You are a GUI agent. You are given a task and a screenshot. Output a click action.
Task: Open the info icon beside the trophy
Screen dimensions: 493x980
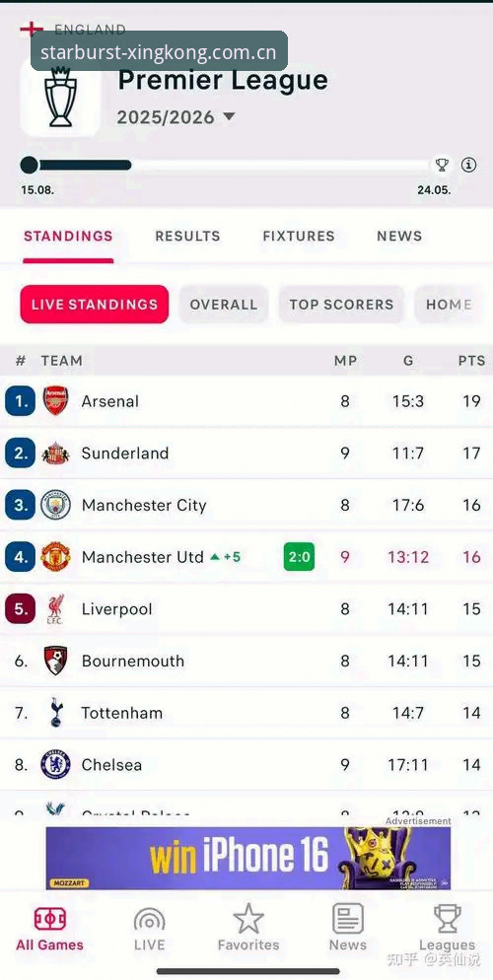click(x=468, y=165)
